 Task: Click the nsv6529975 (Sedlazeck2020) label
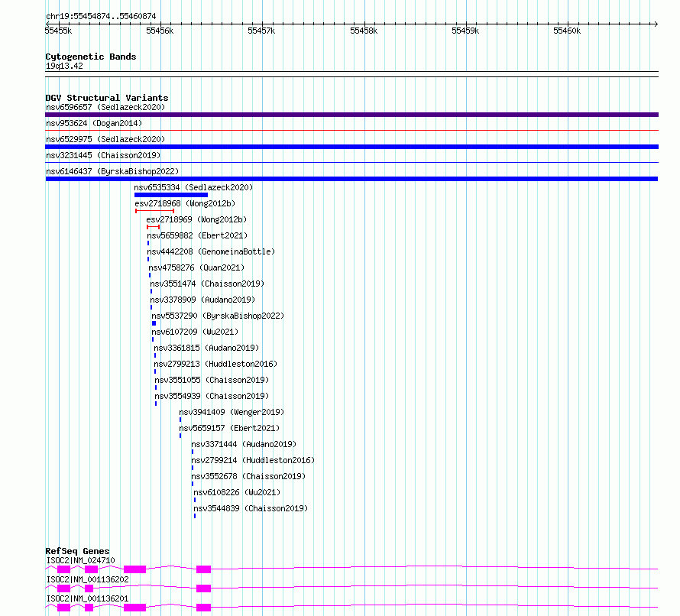click(x=105, y=139)
